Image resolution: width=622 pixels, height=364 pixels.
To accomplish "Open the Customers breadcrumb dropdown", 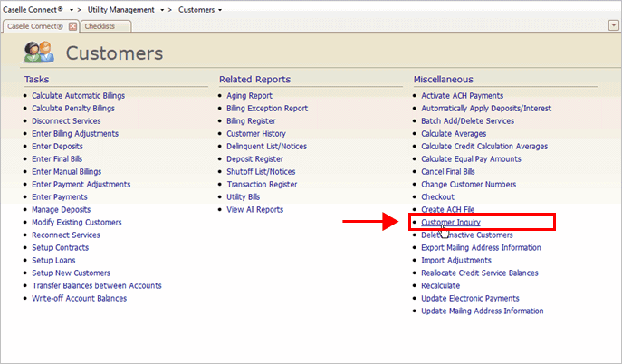I will (x=220, y=9).
